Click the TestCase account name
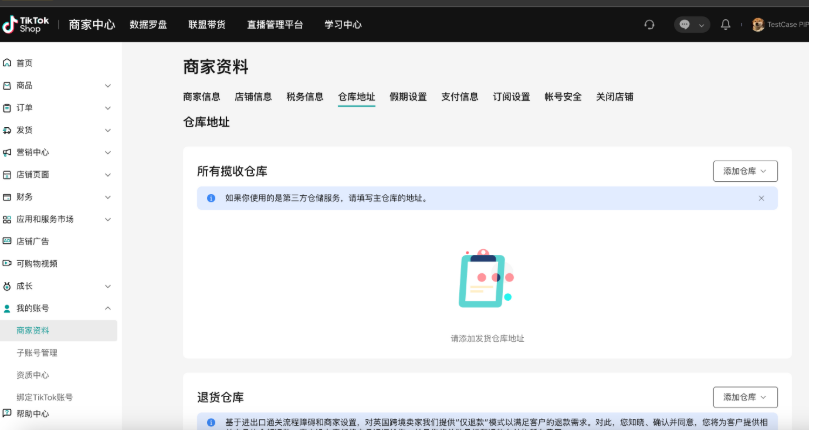817x430 pixels. [x=787, y=24]
